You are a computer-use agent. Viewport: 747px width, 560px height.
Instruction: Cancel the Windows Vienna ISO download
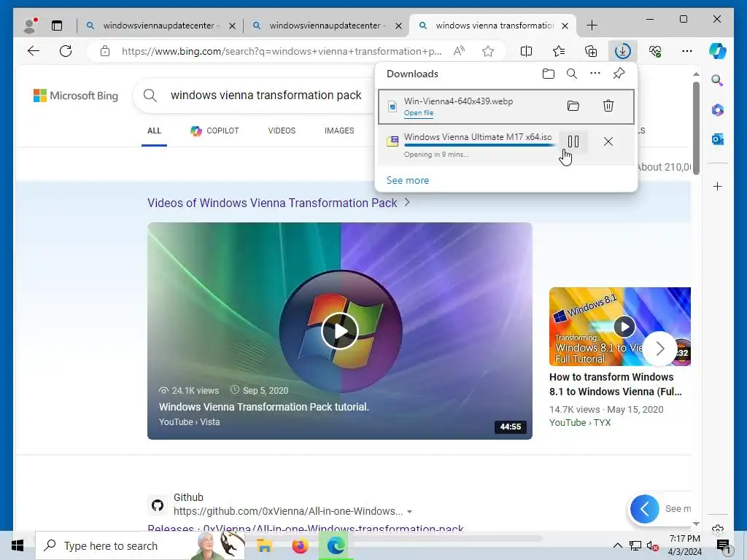point(608,141)
